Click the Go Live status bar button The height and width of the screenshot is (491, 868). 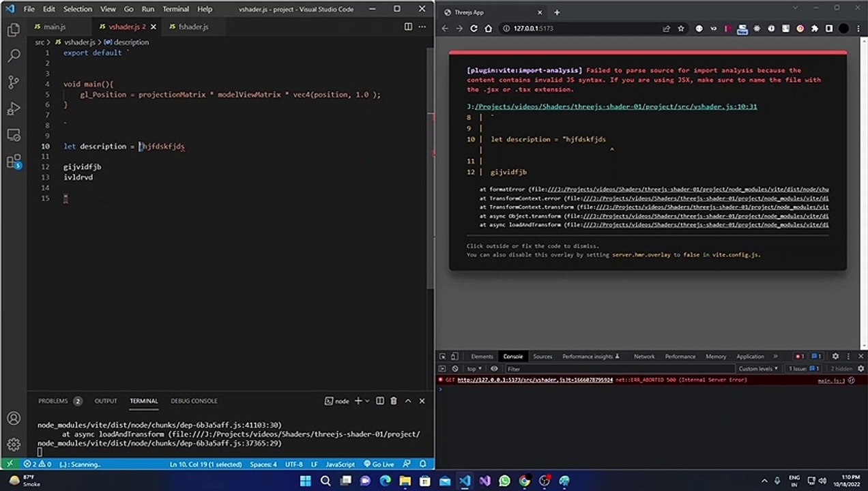[x=379, y=464]
